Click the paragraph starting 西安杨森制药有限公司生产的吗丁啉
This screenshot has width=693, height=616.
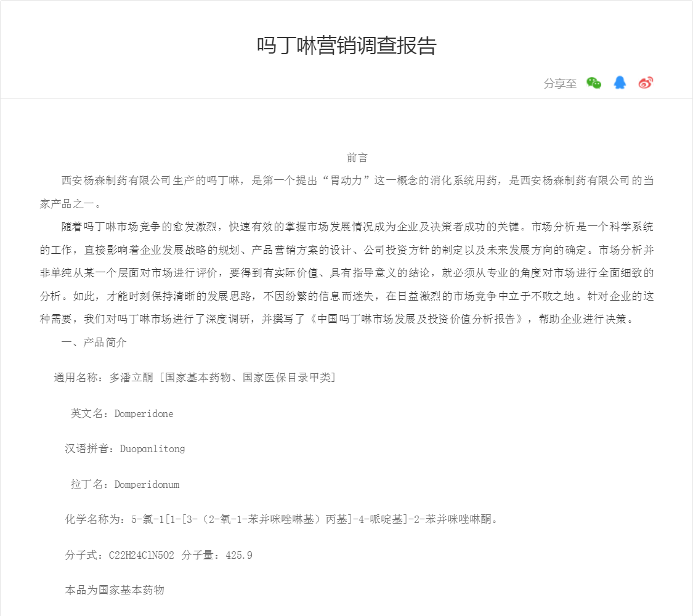coord(346,192)
